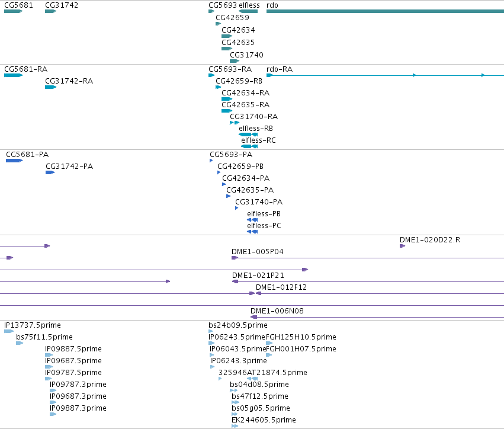This screenshot has width=504, height=429.
Task: Select the elfless gene label
Action: coord(249,5)
